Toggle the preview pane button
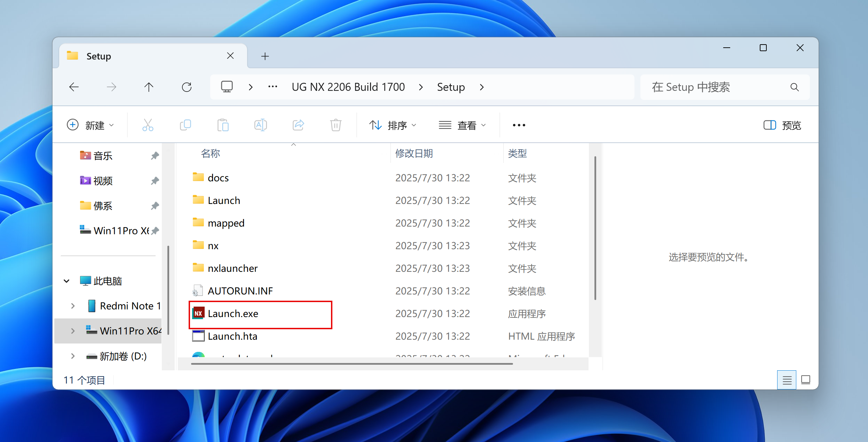The height and width of the screenshot is (442, 868). tap(782, 125)
